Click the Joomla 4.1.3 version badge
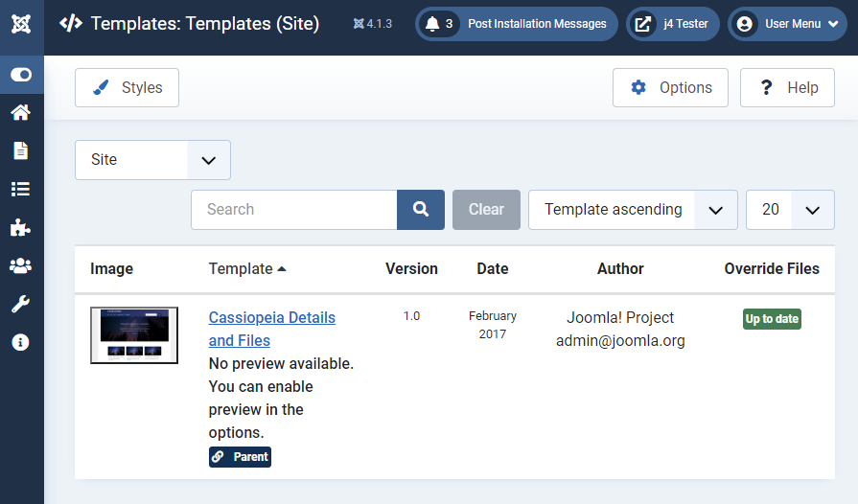Screen dimensions: 858x504 (x=373, y=24)
